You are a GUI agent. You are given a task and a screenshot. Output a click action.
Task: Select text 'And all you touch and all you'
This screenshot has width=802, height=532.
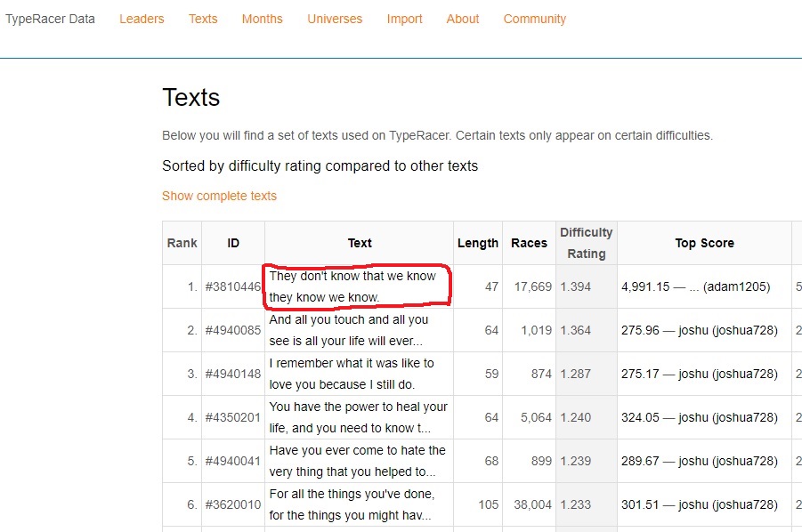click(349, 319)
